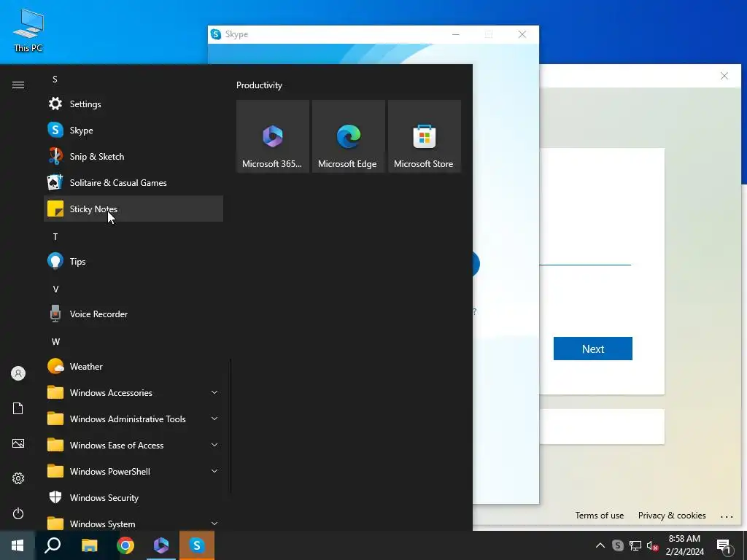
Task: Jump to letter T section header
Action: pyautogui.click(x=55, y=237)
